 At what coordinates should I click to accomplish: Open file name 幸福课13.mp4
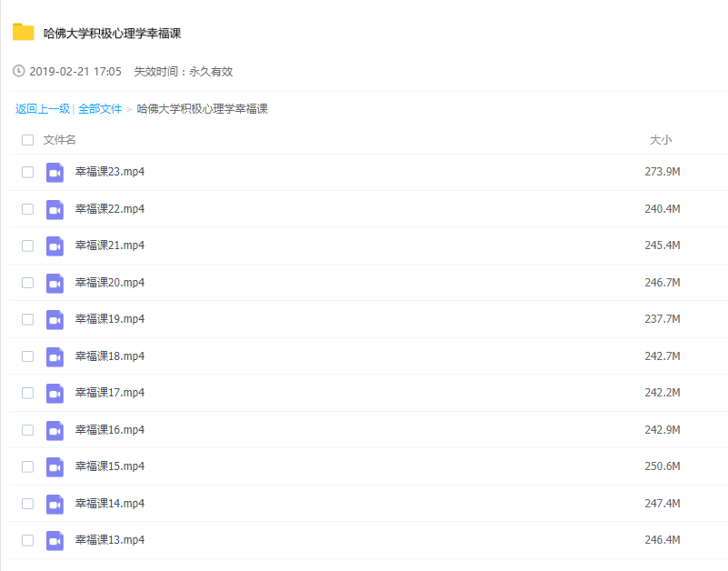click(x=110, y=540)
